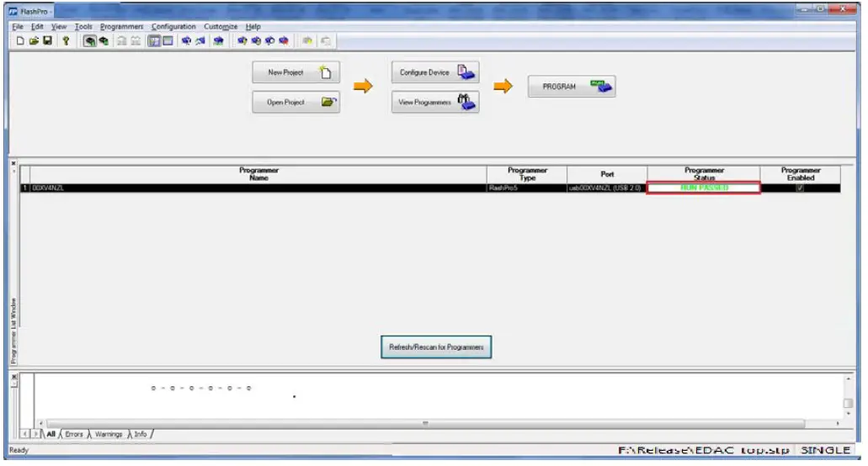Click the tab scroll left arrow button
868x466 pixels.
click(x=25, y=435)
